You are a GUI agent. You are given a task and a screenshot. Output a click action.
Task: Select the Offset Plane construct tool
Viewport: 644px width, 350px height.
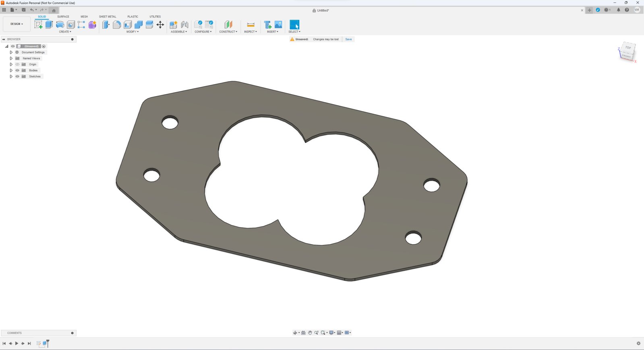coord(228,25)
